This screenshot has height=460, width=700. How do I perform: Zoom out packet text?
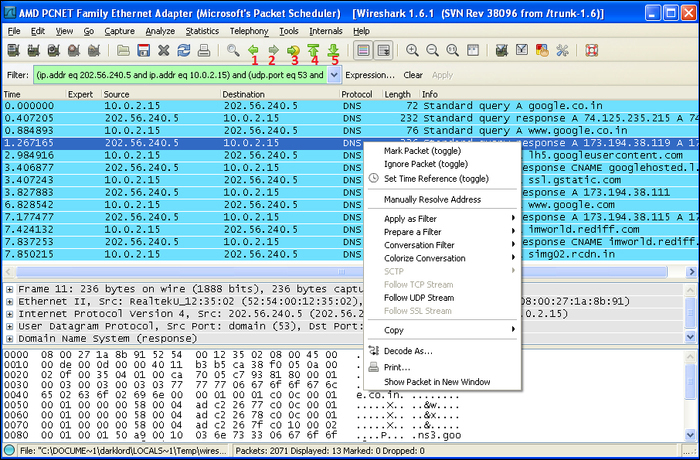pyautogui.click(x=432, y=50)
